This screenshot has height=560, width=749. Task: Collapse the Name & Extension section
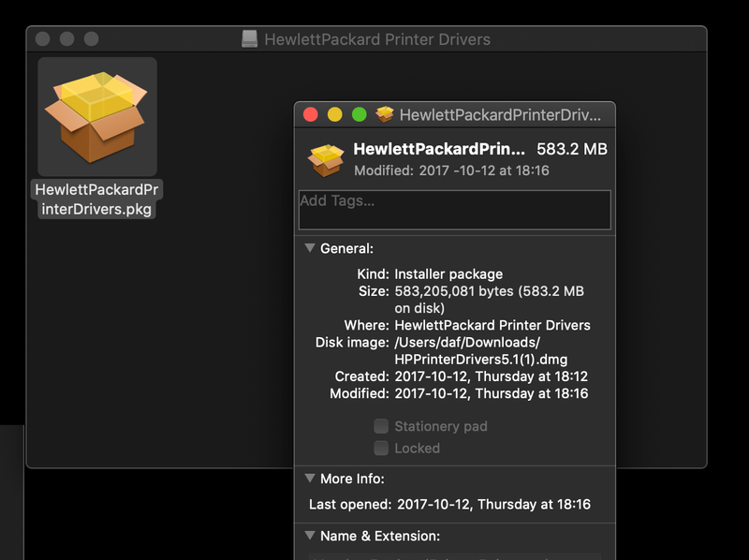coord(310,537)
